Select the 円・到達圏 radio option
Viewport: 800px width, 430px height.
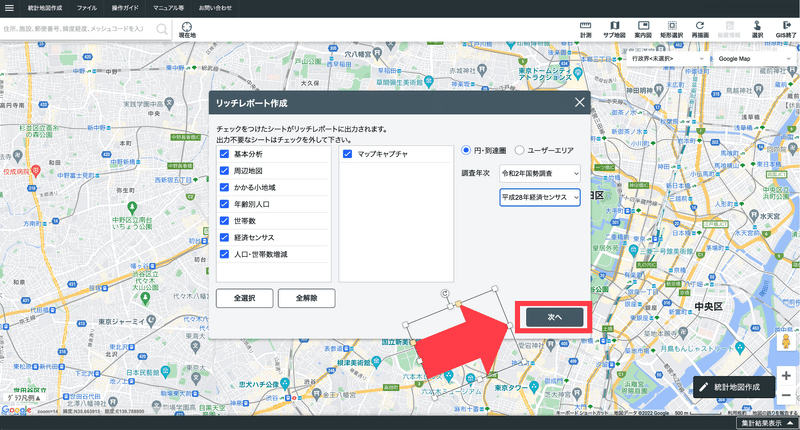click(x=465, y=150)
